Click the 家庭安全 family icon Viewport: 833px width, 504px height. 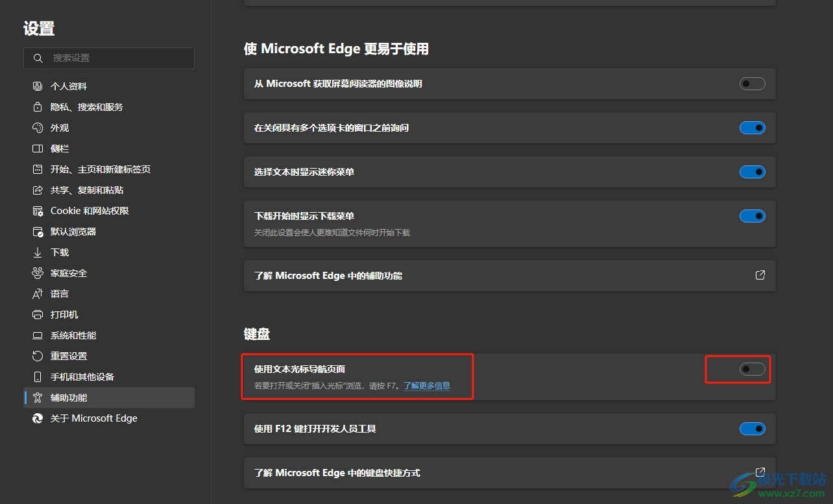click(38, 273)
